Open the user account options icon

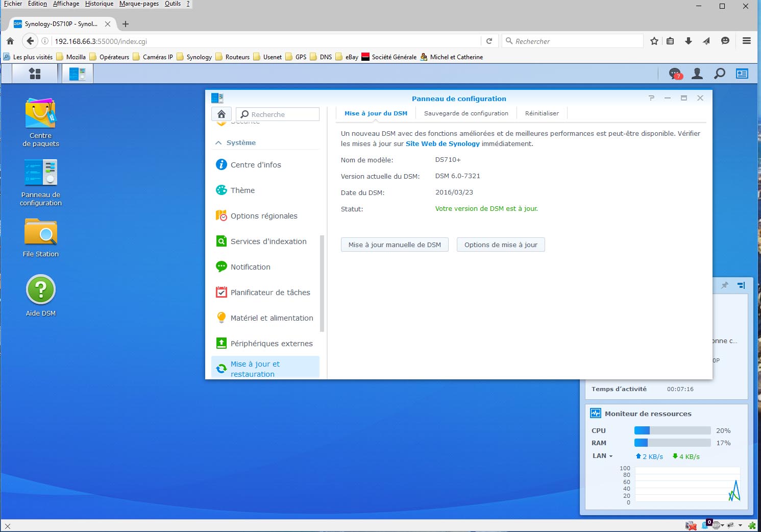point(697,74)
